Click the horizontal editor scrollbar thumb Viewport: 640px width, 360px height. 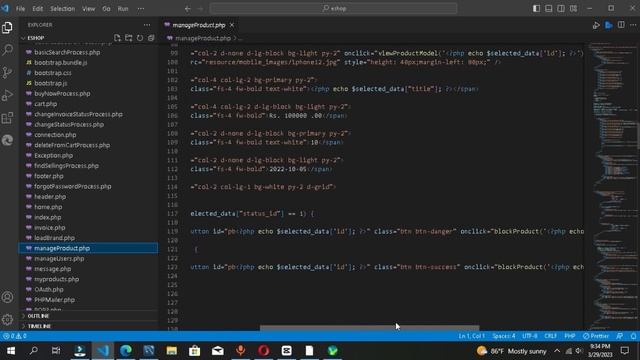369,328
